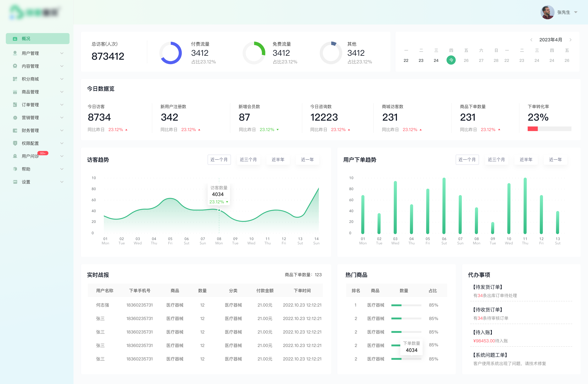Image resolution: width=588 pixels, height=384 pixels.
Task: Click the 用户问诊 bell icon in sidebar
Action: click(x=15, y=156)
